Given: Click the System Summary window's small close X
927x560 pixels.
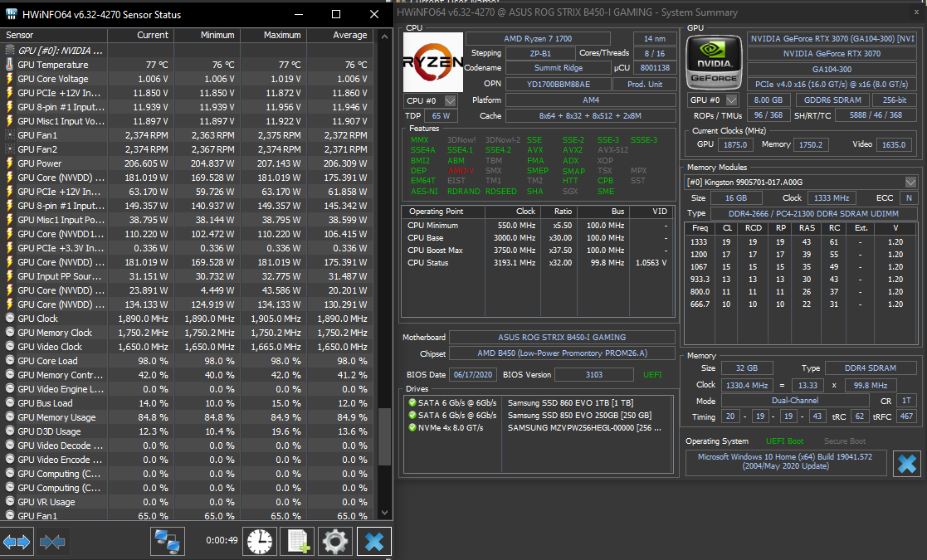Looking at the screenshot, I should [x=917, y=12].
